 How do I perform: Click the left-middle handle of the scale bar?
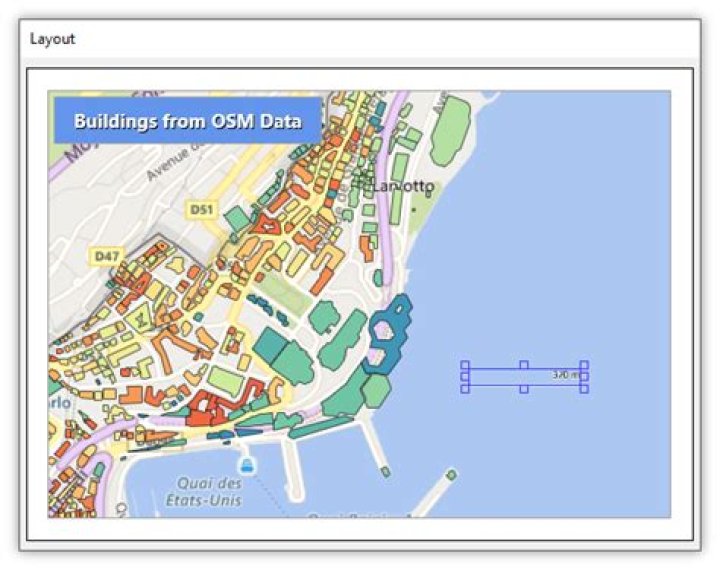click(x=465, y=377)
